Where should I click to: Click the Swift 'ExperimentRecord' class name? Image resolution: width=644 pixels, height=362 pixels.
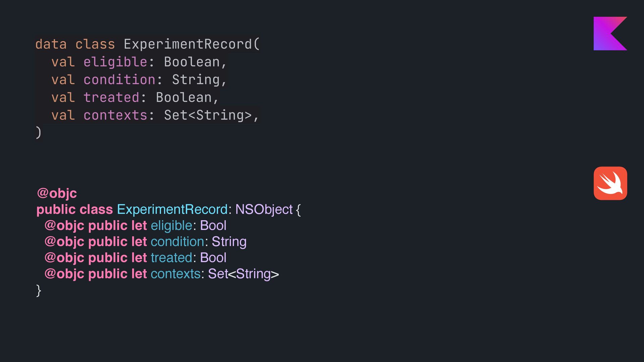(172, 209)
